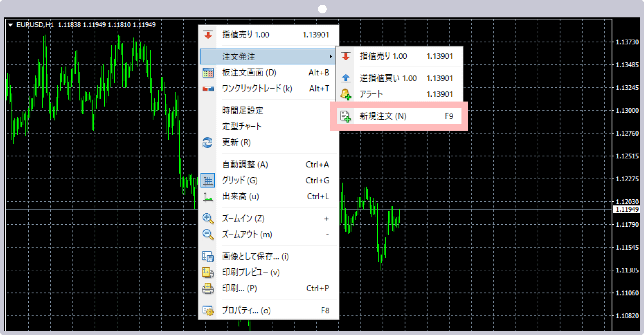The width and height of the screenshot is (644, 335).
Task: Open the Depth of Market icon beside 板注文画面
Action: 208,73
